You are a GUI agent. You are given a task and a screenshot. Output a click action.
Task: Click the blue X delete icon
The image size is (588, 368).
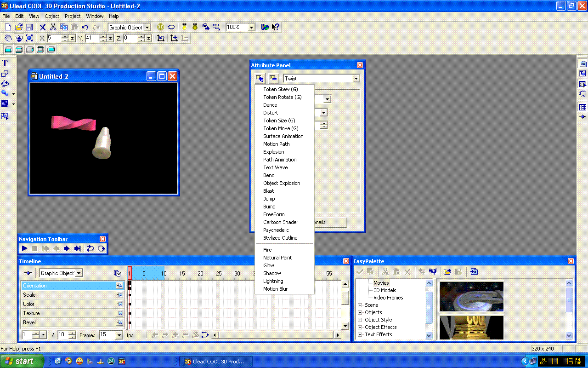click(x=43, y=27)
